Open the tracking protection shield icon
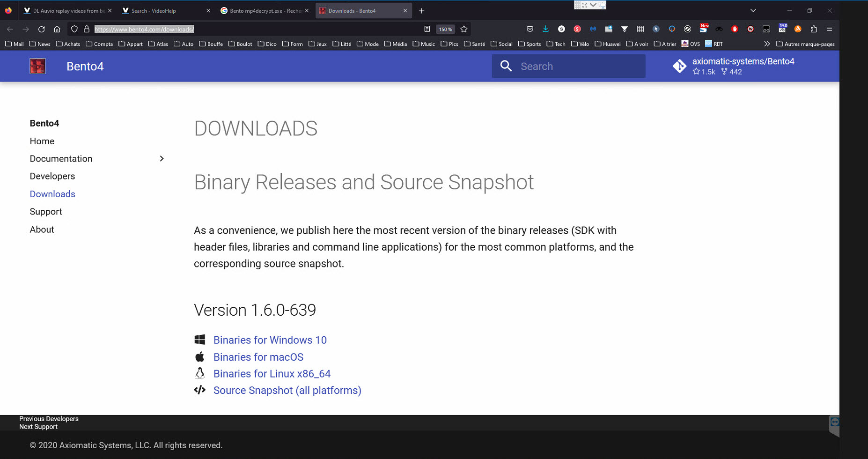 [x=74, y=29]
